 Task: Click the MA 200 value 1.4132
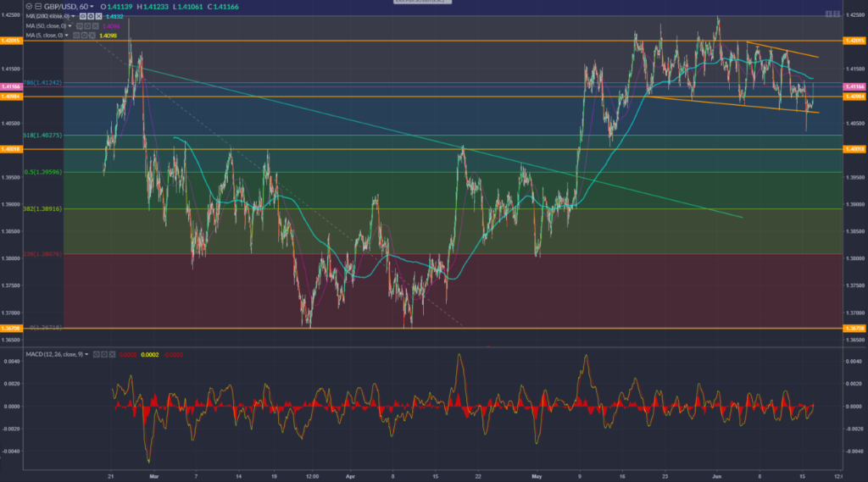(x=114, y=17)
